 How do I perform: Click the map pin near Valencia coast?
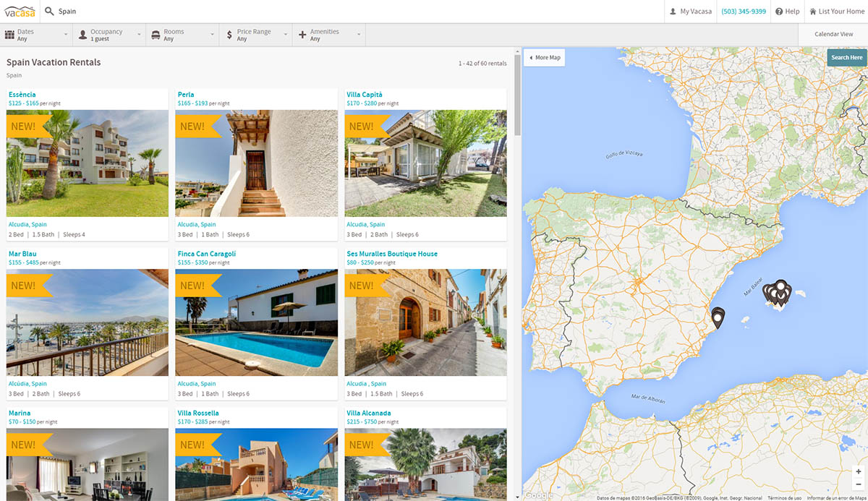pos(718,317)
